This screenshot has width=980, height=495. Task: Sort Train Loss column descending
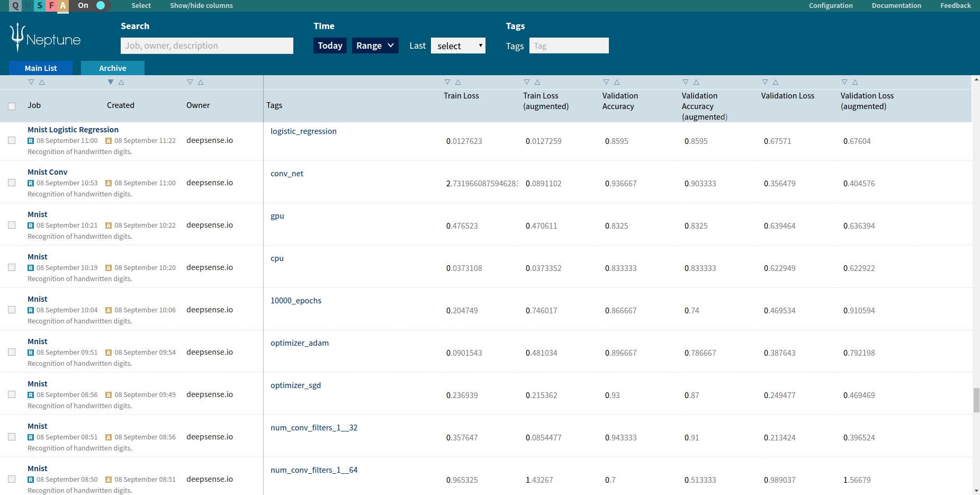tap(447, 82)
